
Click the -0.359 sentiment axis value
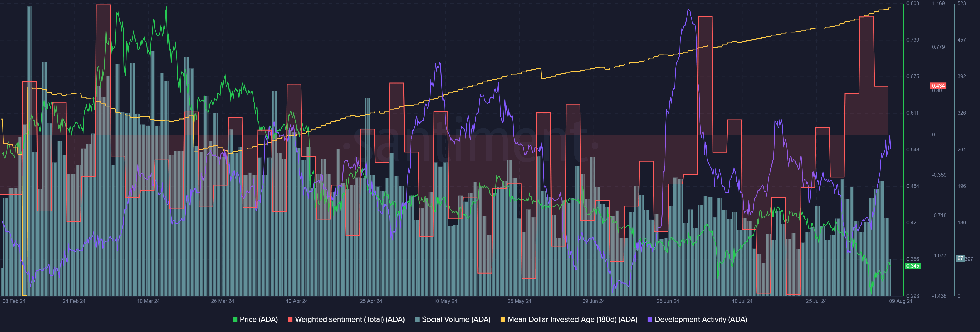click(x=939, y=175)
